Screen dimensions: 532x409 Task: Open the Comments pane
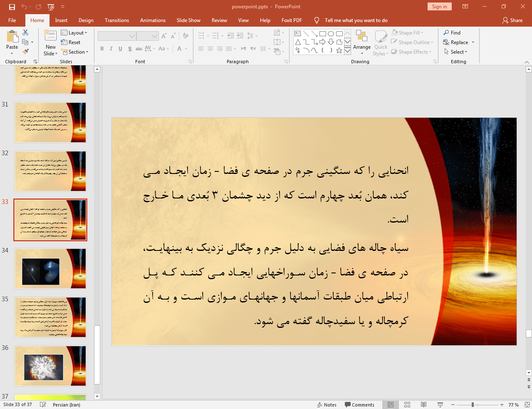[360, 405]
